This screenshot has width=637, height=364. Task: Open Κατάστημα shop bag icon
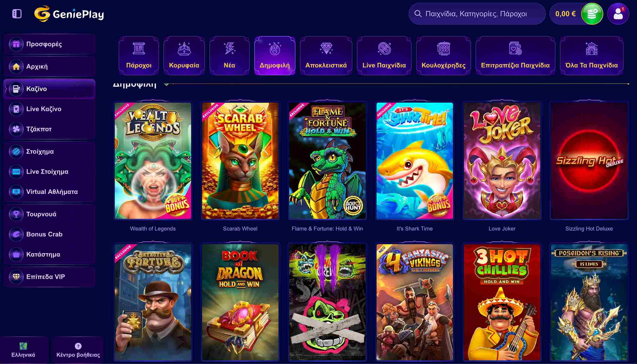pyautogui.click(x=16, y=254)
